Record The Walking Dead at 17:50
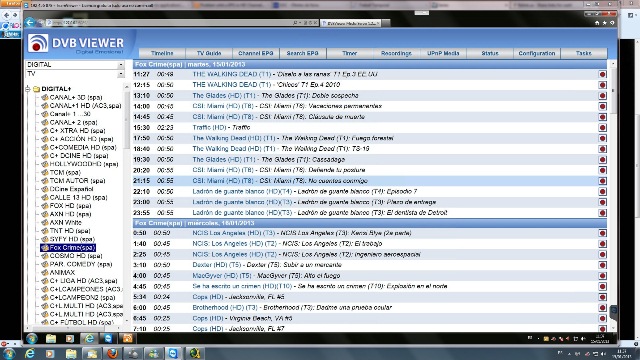This screenshot has height=360, width=640. tap(602, 138)
